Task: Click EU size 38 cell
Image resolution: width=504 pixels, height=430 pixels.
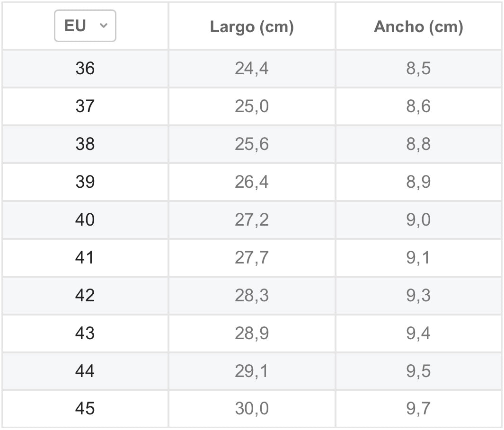Action: click(x=85, y=144)
